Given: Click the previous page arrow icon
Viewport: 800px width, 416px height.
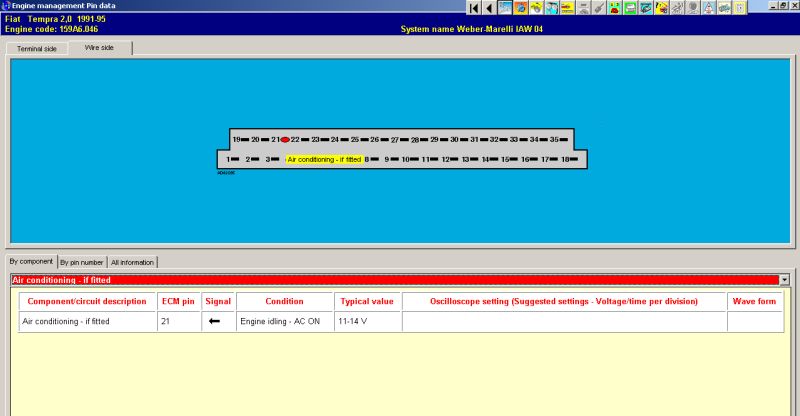Looking at the screenshot, I should (x=489, y=8).
